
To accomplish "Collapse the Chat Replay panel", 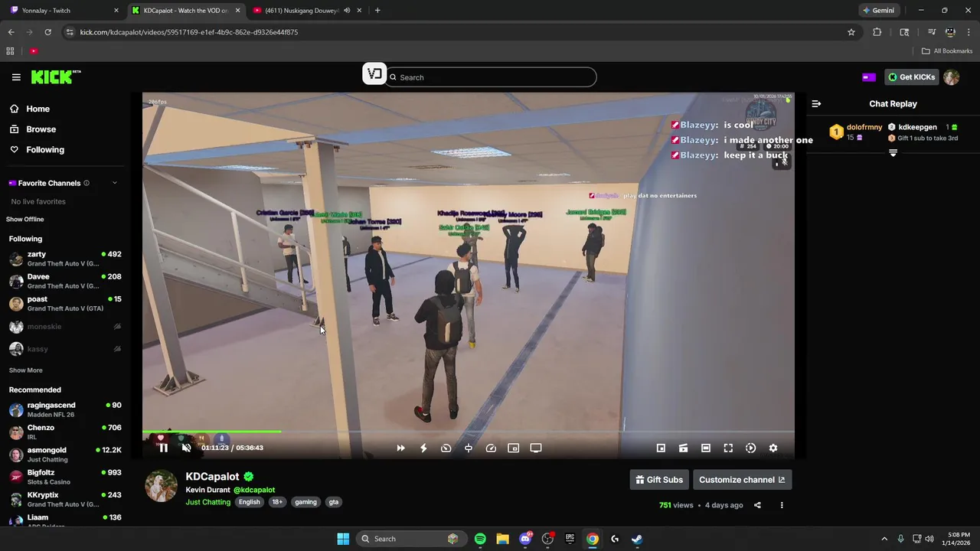I will (816, 103).
